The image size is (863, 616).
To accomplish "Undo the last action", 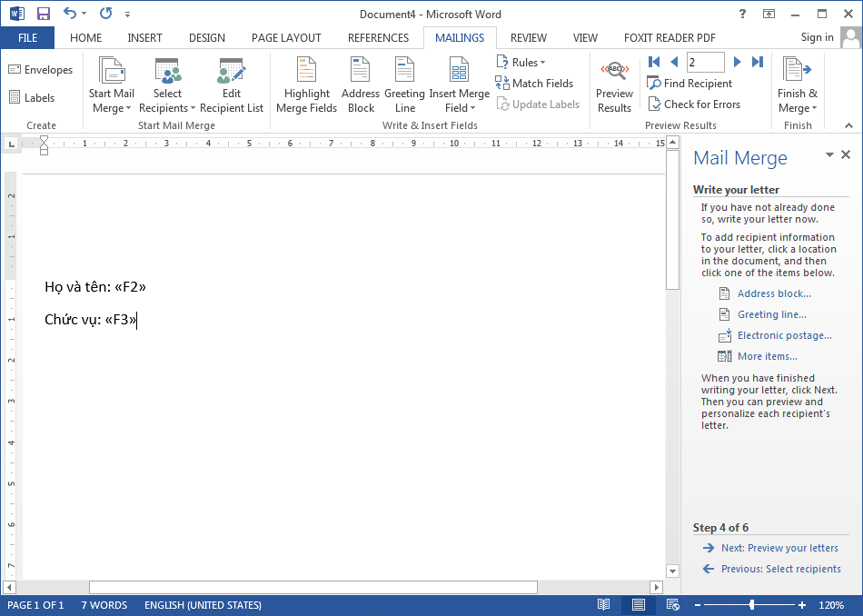I will [x=69, y=14].
